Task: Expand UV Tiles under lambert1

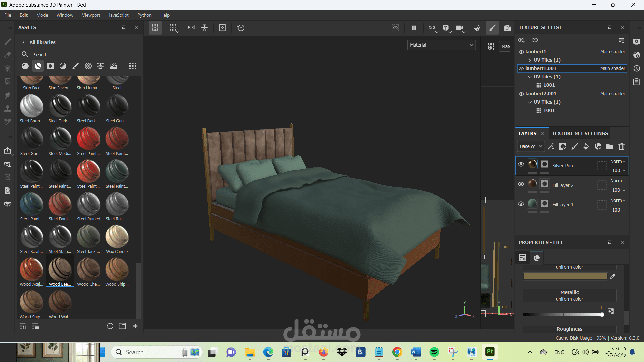Action: click(x=530, y=60)
